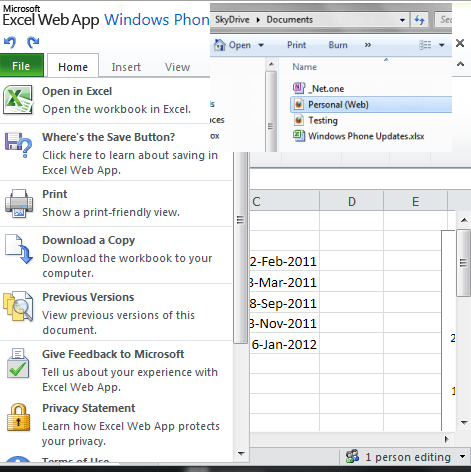Click the Open in Excel icon
This screenshot has width=471, height=472.
pos(18,100)
